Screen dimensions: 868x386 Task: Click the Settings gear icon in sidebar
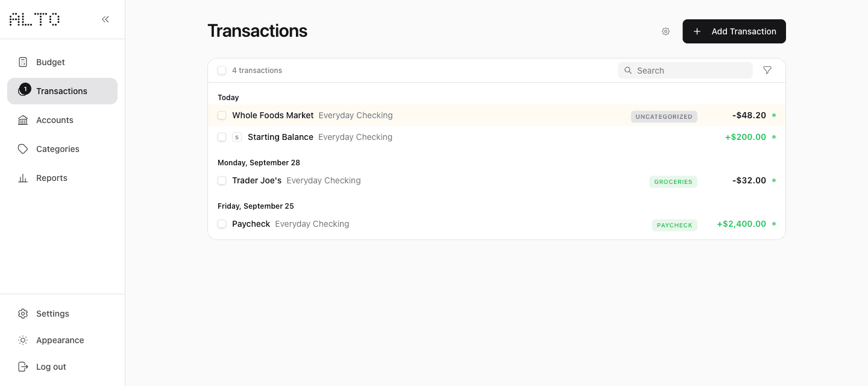(x=23, y=314)
